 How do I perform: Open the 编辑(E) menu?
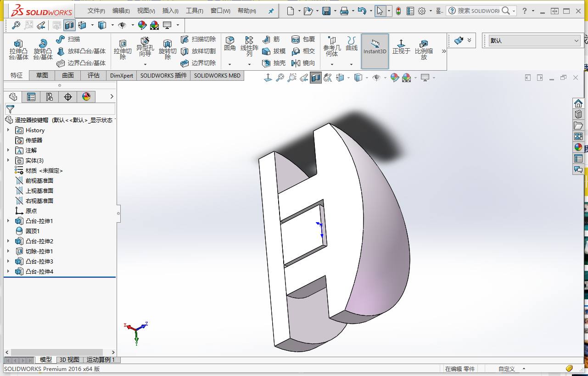point(121,11)
